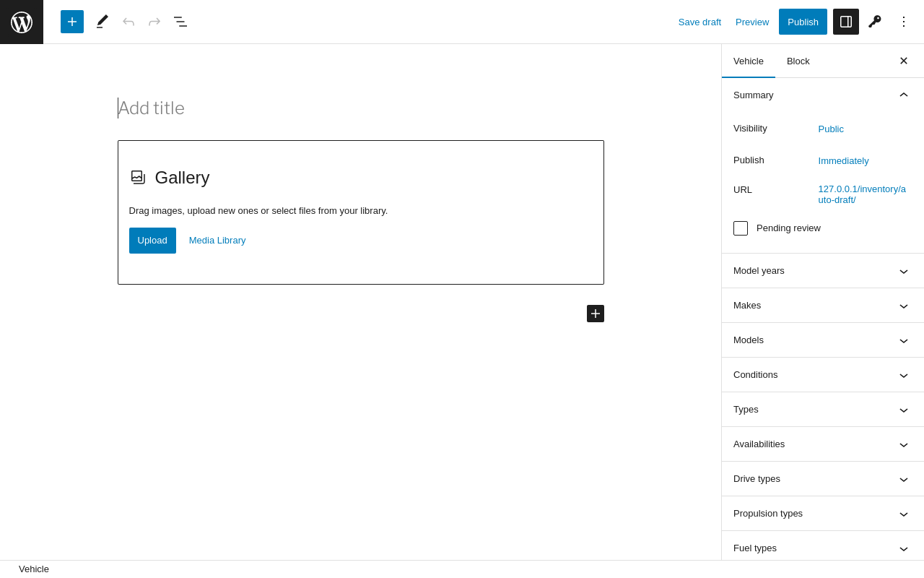Collapse the Summary section
Viewport: 924px width, 578px height.
903,95
